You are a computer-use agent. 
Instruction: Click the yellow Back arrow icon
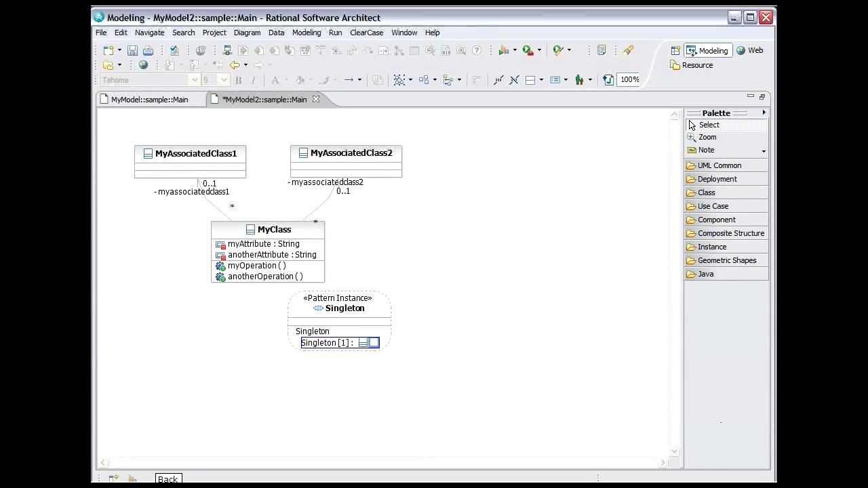tap(235, 65)
